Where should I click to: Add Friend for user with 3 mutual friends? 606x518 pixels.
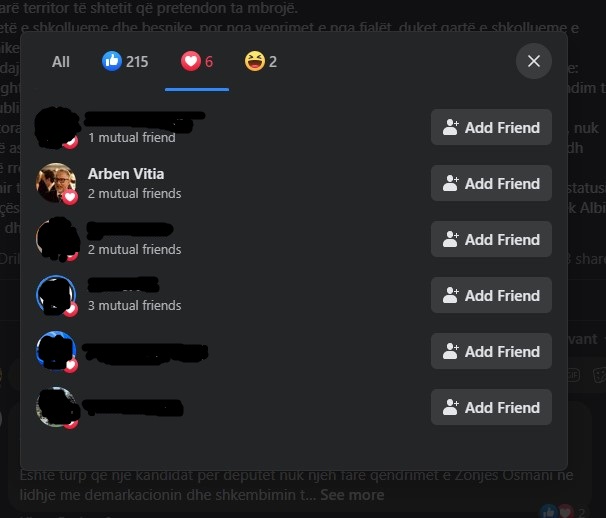491,295
